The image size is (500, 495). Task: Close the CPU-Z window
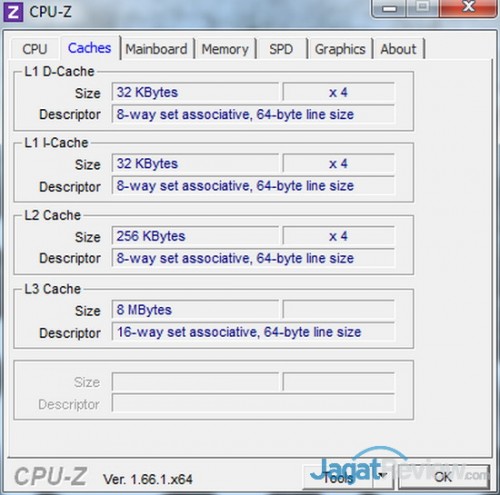[469, 7]
